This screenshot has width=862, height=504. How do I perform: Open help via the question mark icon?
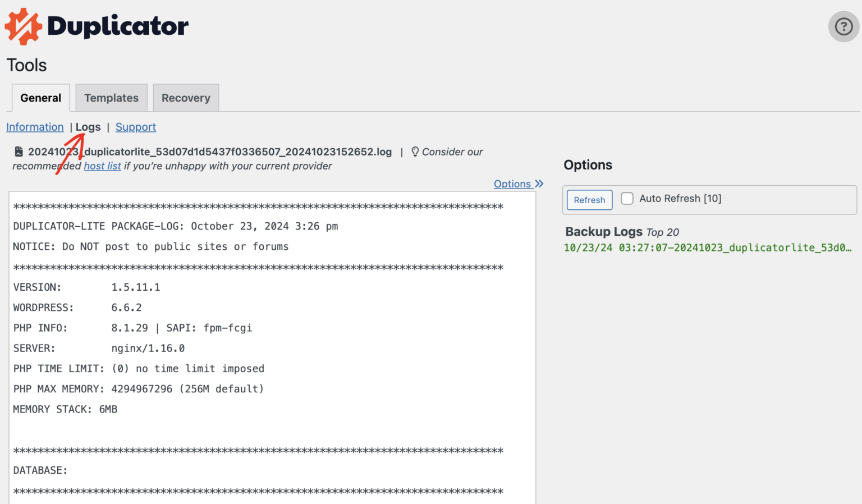pyautogui.click(x=843, y=26)
